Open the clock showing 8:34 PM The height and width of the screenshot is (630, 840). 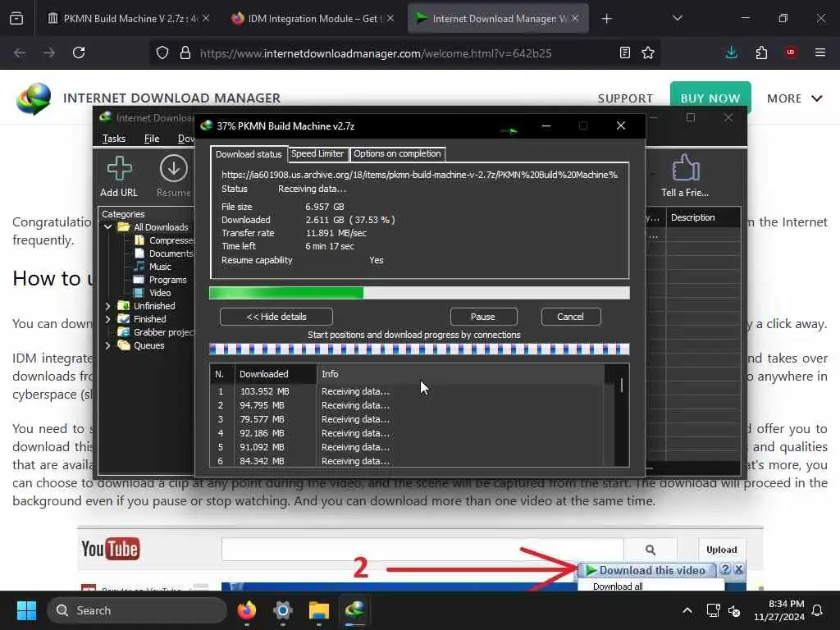tap(779, 610)
